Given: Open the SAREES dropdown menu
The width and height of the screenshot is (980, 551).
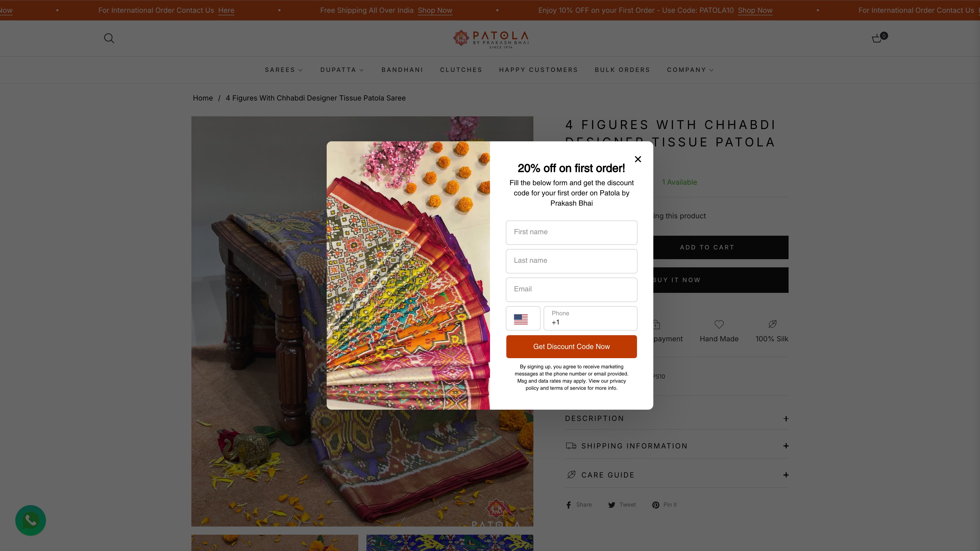Looking at the screenshot, I should 284,70.
